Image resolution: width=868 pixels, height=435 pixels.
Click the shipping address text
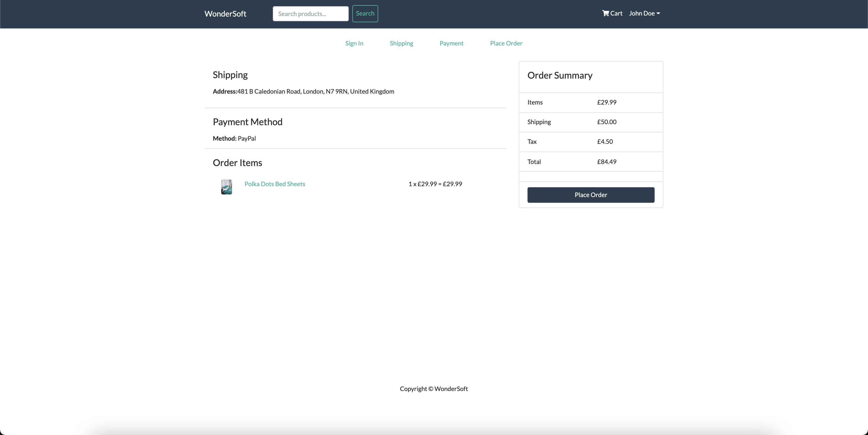[315, 91]
